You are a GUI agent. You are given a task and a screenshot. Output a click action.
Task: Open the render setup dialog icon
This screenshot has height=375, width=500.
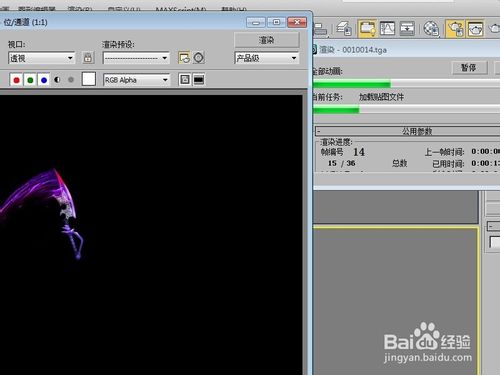tap(184, 58)
